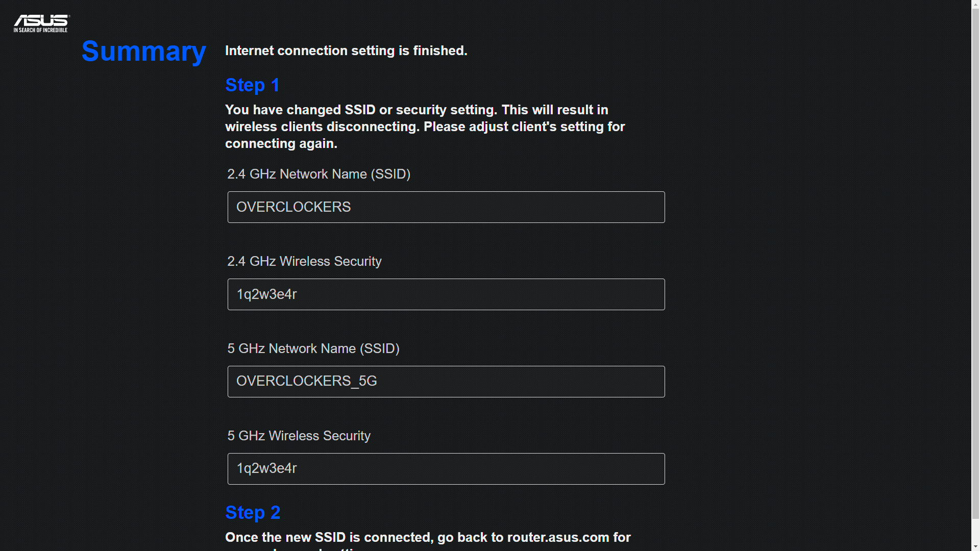
Task: Click the router.asus.com text
Action: point(558,537)
